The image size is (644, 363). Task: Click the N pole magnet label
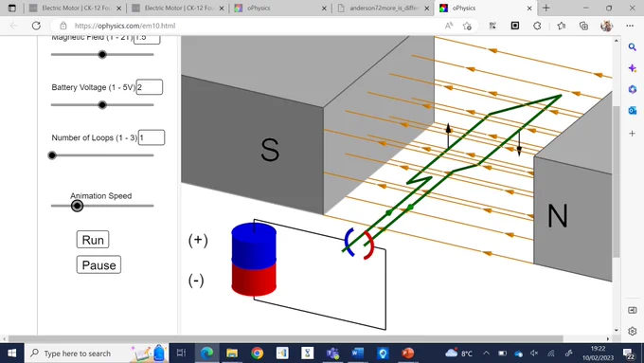coord(558,216)
